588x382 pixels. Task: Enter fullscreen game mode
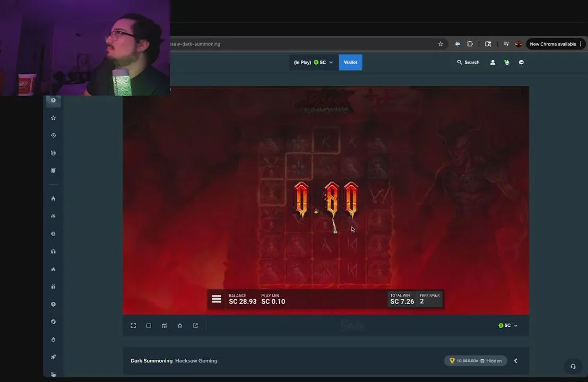tap(133, 325)
